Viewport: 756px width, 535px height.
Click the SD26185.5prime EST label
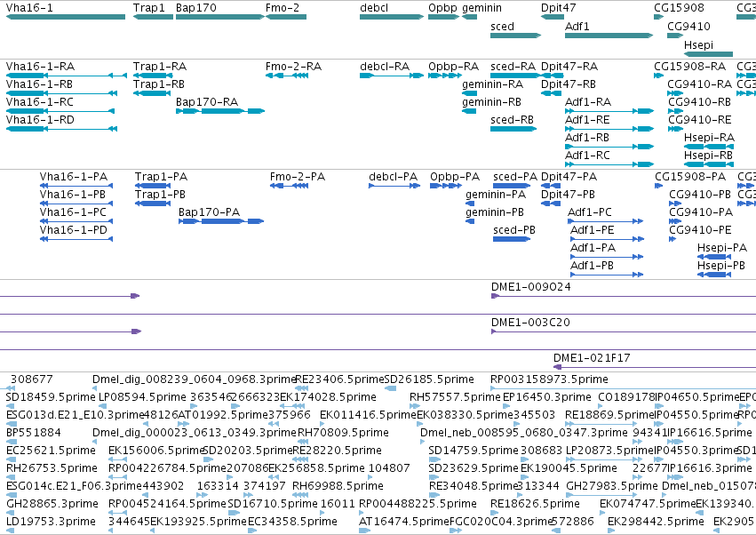429,379
